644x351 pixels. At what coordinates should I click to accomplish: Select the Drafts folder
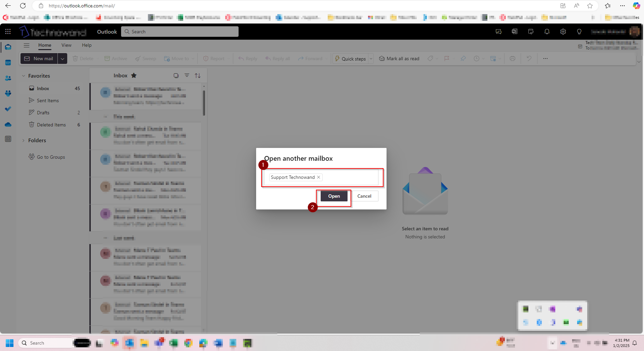click(x=54, y=113)
